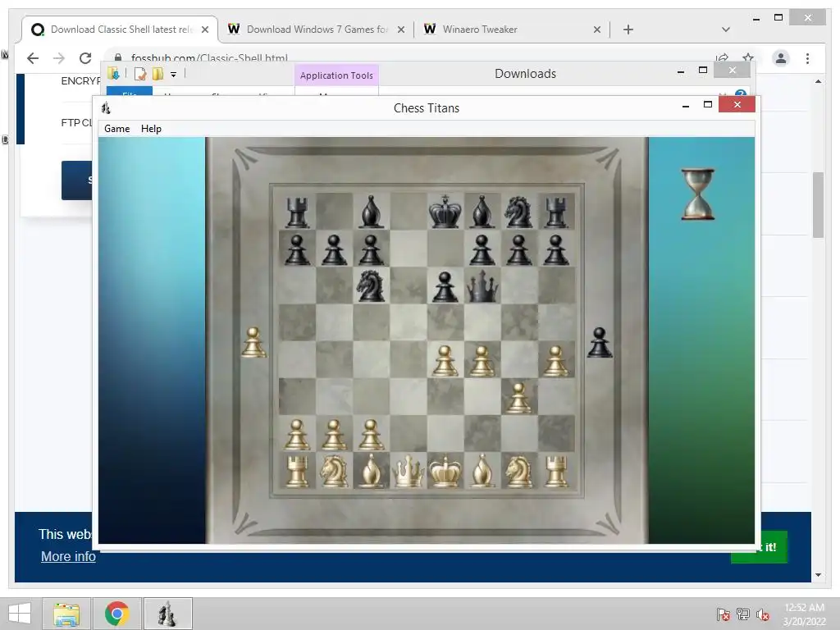Click the scrollbar down arrow on the page
840x630 pixels.
pos(818,575)
